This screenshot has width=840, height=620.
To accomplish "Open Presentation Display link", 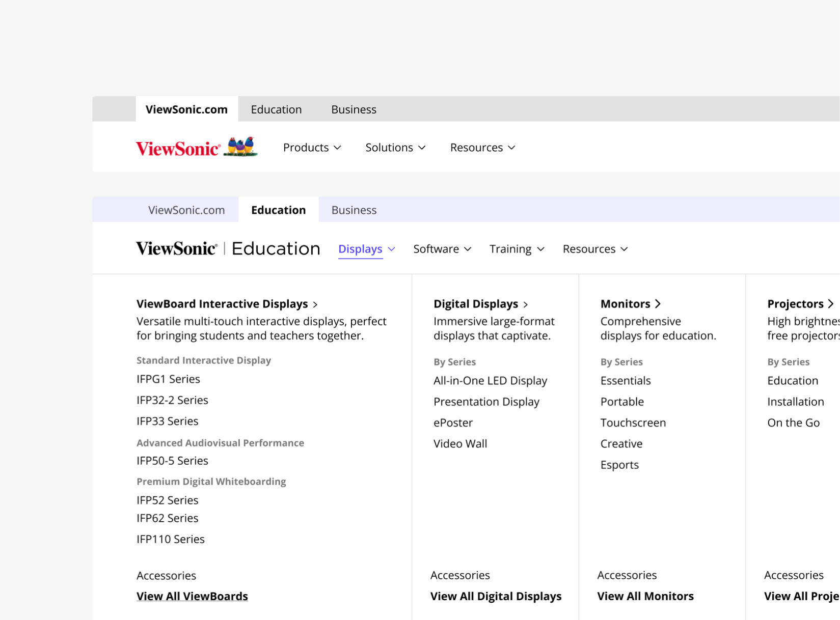I will (486, 402).
